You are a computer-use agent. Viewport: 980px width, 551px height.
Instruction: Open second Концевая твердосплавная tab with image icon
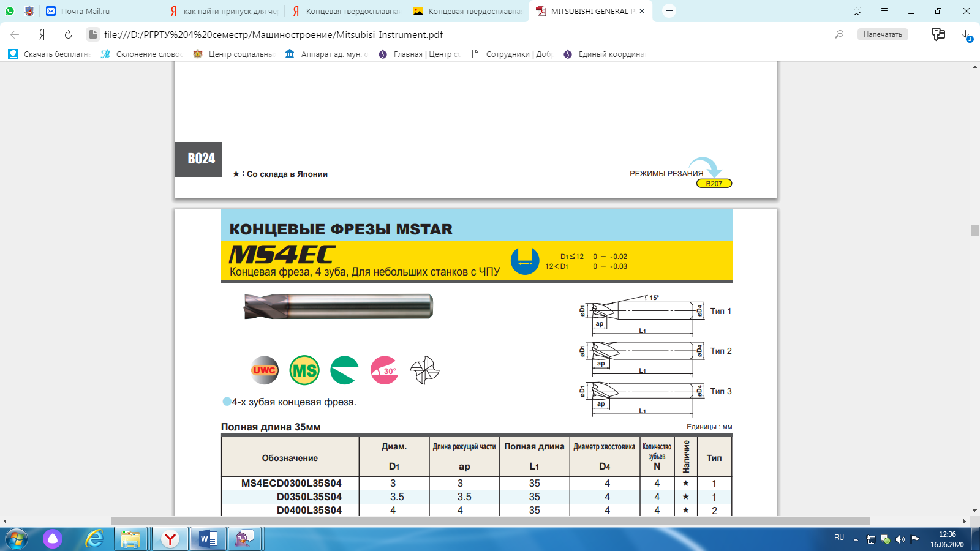pos(468,11)
